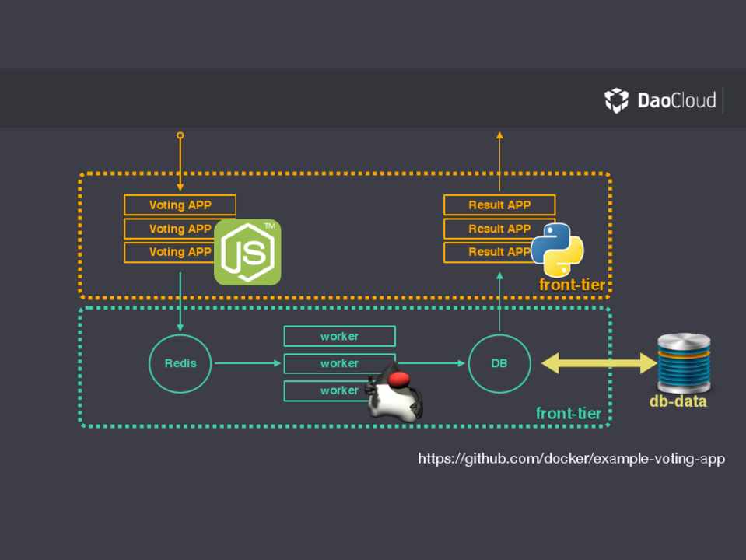Click the arrow from Redis to worker
746x560 pixels.
point(247,363)
